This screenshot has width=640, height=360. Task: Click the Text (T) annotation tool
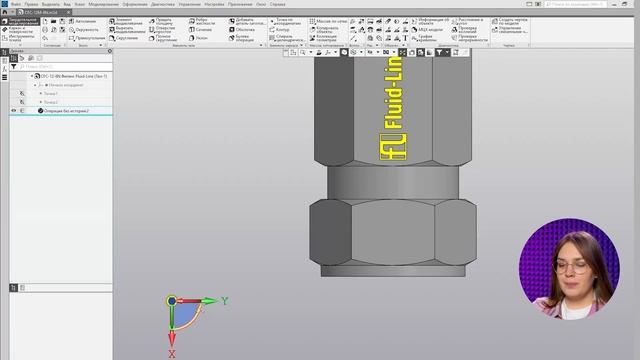tap(405, 38)
